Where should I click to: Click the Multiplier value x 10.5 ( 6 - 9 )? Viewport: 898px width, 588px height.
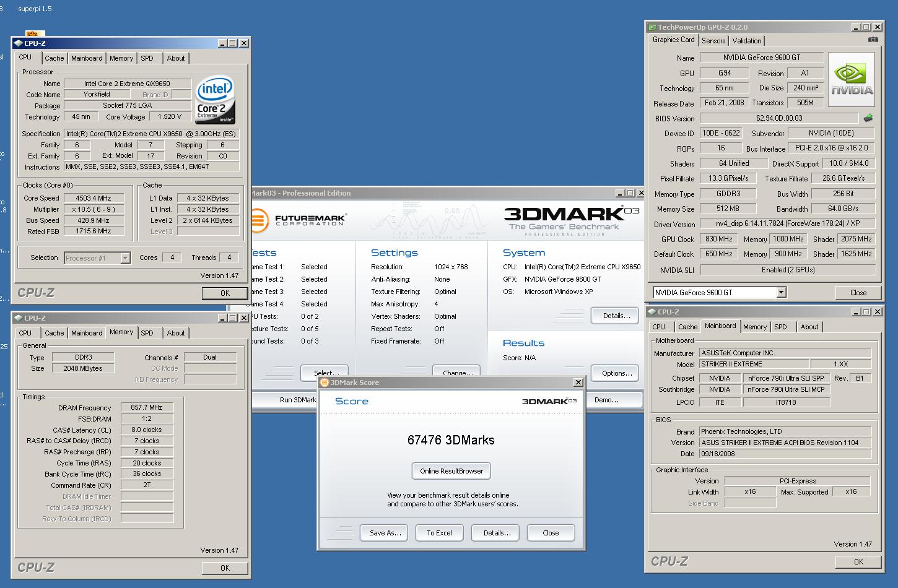pyautogui.click(x=94, y=209)
